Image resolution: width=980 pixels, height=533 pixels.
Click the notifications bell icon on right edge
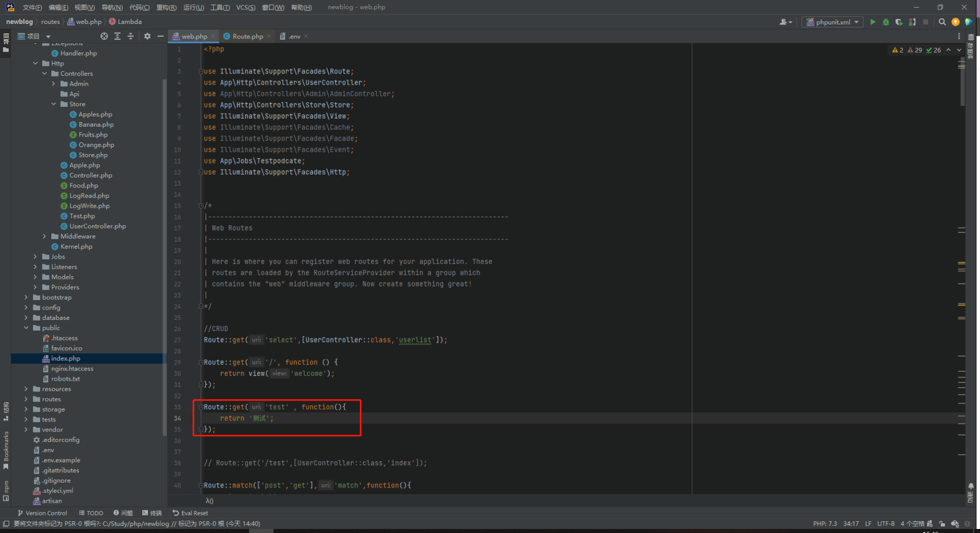971,486
